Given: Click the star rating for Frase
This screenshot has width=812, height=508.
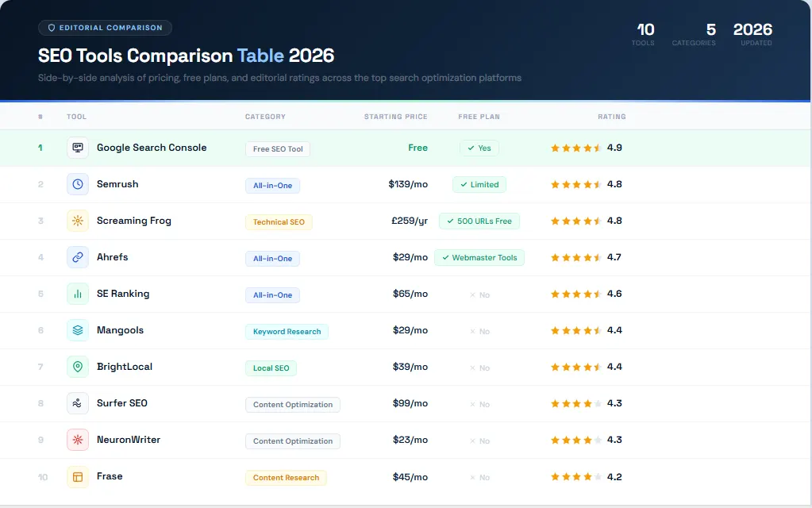Looking at the screenshot, I should point(575,477).
